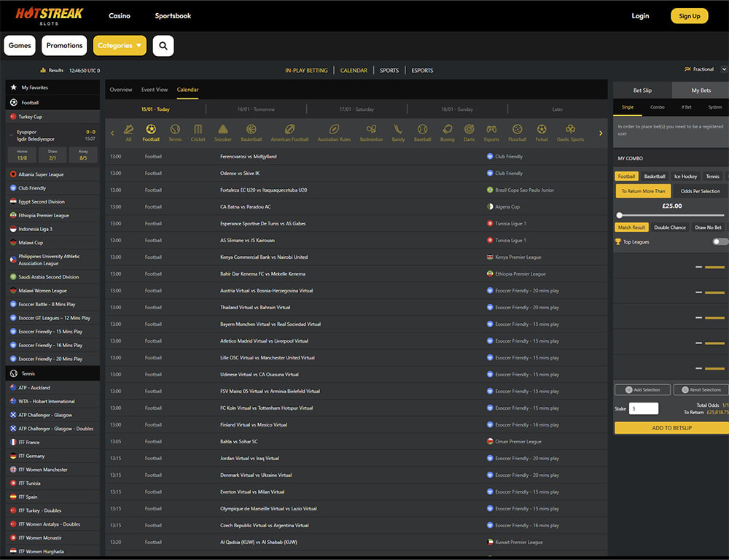Click the My Favorites star icon

[13, 87]
